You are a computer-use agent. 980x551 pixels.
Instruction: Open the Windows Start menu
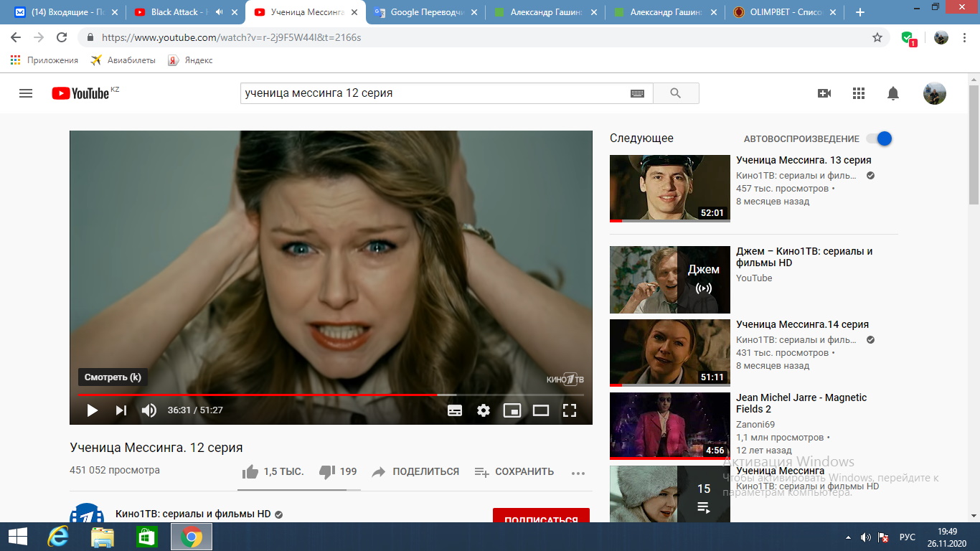[17, 537]
